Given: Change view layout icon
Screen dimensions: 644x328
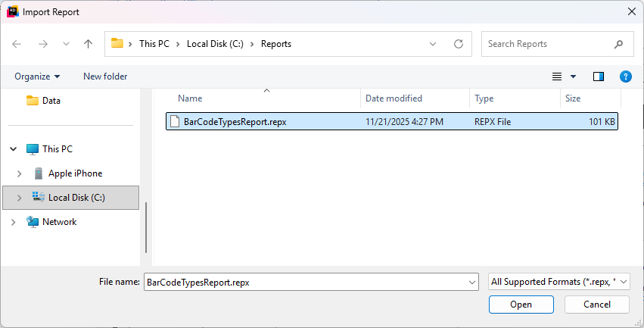Looking at the screenshot, I should 557,77.
